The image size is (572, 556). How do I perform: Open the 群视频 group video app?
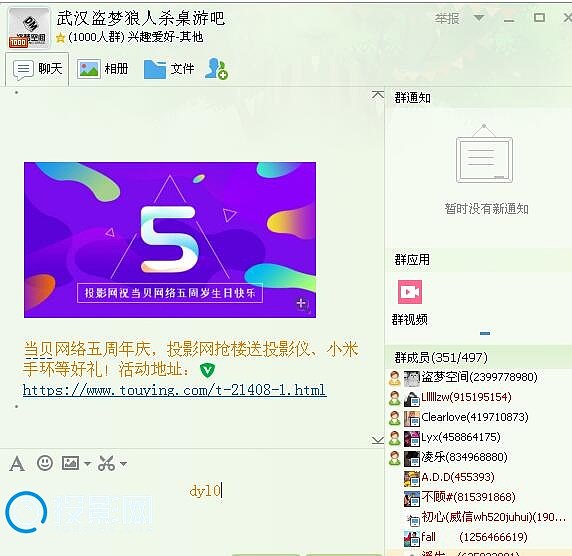point(410,302)
